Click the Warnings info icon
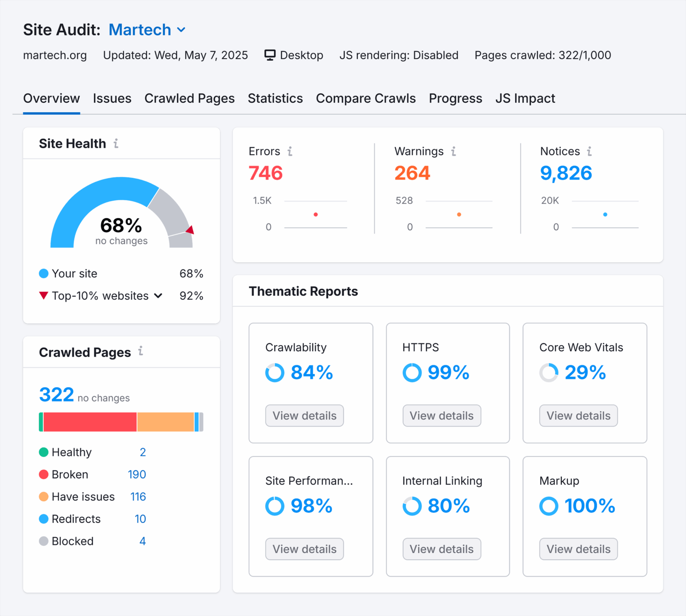The height and width of the screenshot is (616, 686). pyautogui.click(x=454, y=151)
